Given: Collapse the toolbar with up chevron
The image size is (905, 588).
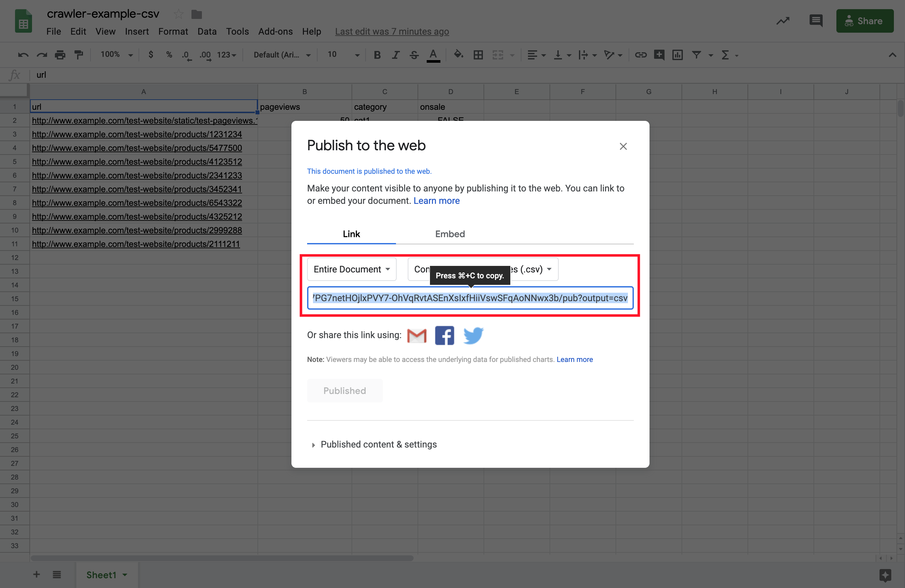Looking at the screenshot, I should click(x=892, y=55).
